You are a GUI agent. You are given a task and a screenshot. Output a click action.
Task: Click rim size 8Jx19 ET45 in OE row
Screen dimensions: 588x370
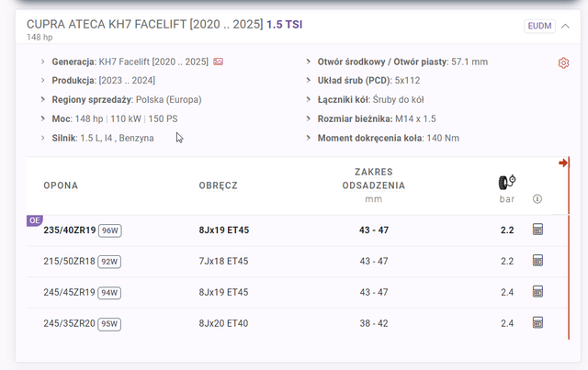tap(224, 230)
